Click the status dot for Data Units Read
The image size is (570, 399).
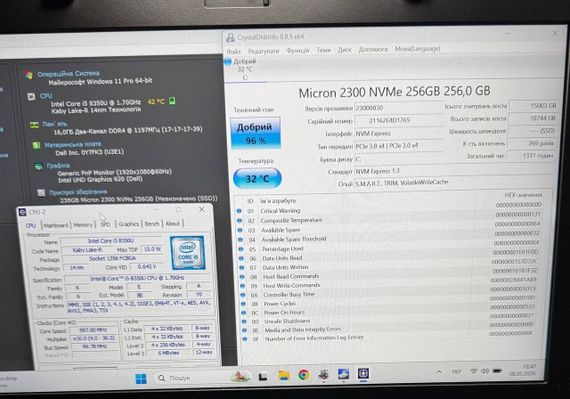point(241,258)
